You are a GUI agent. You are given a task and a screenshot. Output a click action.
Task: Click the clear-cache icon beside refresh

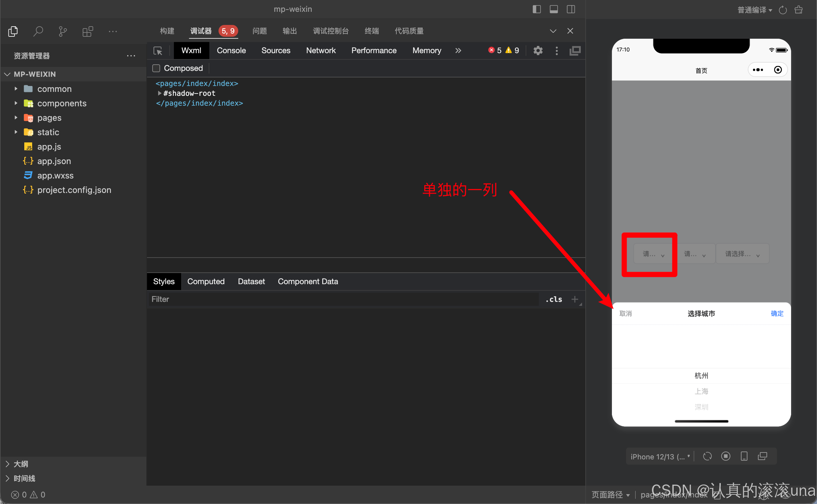799,10
